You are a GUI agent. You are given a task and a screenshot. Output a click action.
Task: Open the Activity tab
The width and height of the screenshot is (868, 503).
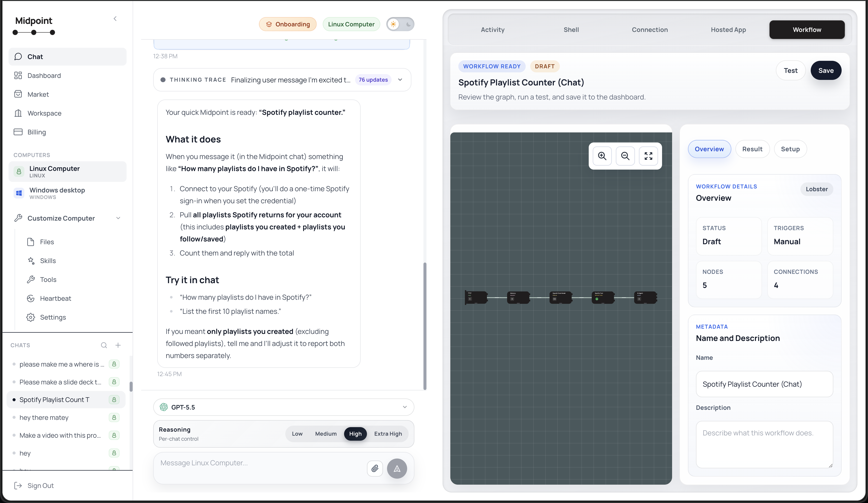(493, 30)
